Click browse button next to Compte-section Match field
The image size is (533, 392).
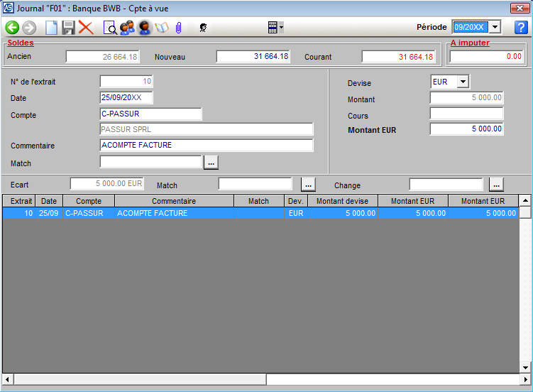coord(211,163)
